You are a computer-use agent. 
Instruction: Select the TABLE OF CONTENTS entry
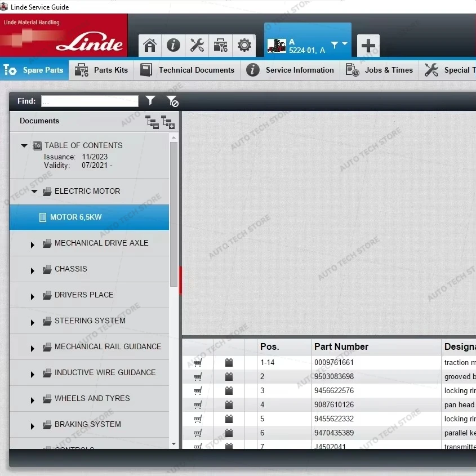(83, 145)
